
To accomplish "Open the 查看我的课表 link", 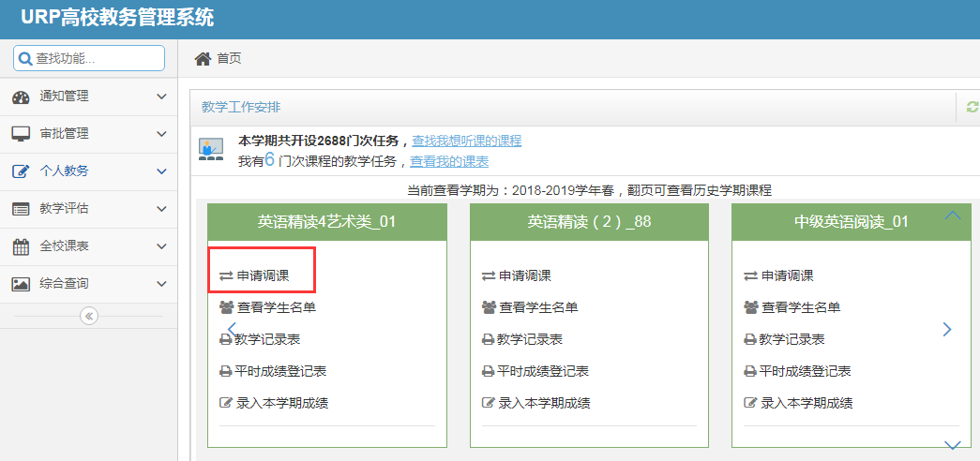I will 449,162.
